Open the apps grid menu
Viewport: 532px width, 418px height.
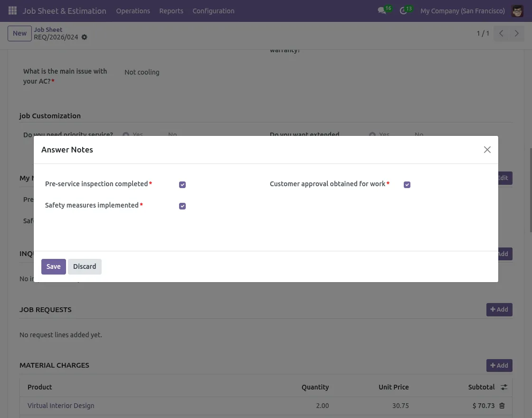tap(12, 10)
